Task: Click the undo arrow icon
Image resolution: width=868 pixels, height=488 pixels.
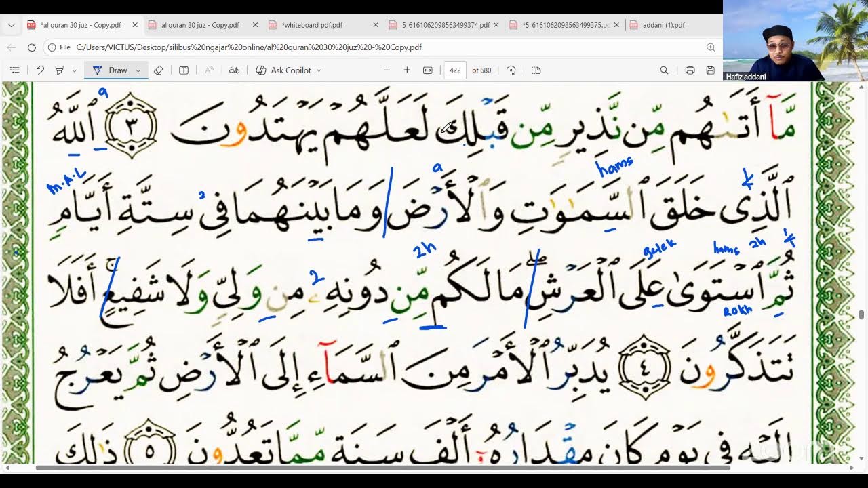Action: coord(40,70)
